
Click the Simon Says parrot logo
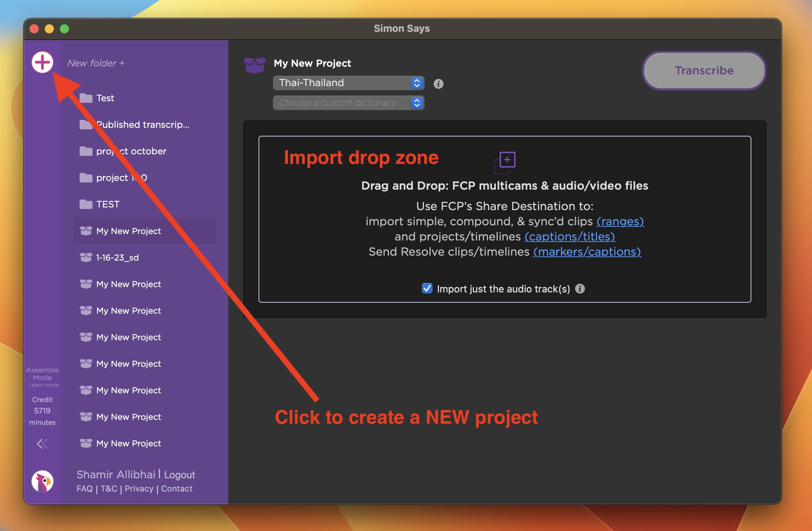tap(42, 481)
